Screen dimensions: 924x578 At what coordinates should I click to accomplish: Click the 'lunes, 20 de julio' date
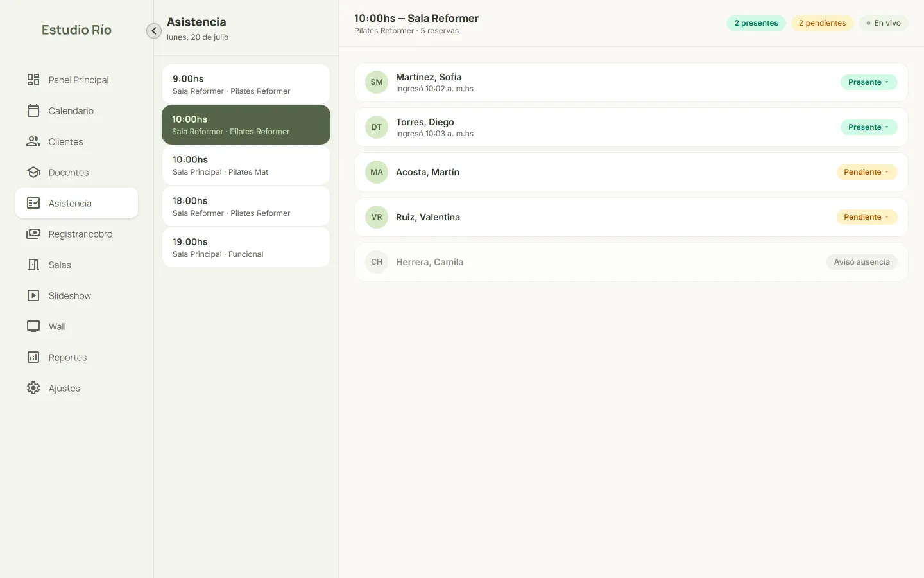[x=198, y=37]
